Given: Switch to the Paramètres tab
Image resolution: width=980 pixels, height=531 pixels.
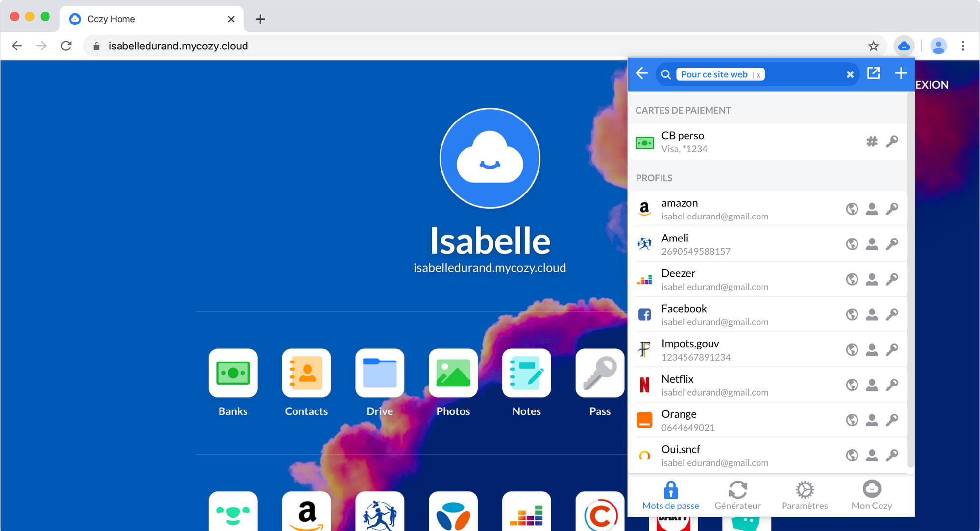Looking at the screenshot, I should point(805,495).
